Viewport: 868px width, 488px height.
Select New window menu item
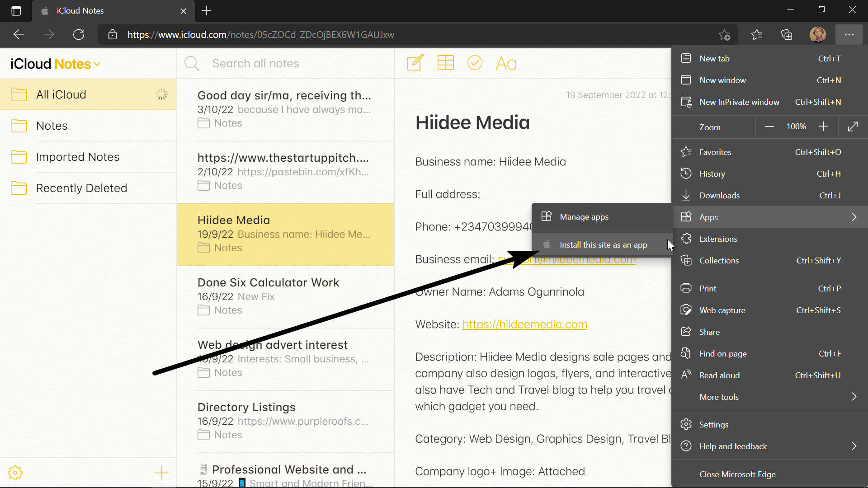click(770, 80)
